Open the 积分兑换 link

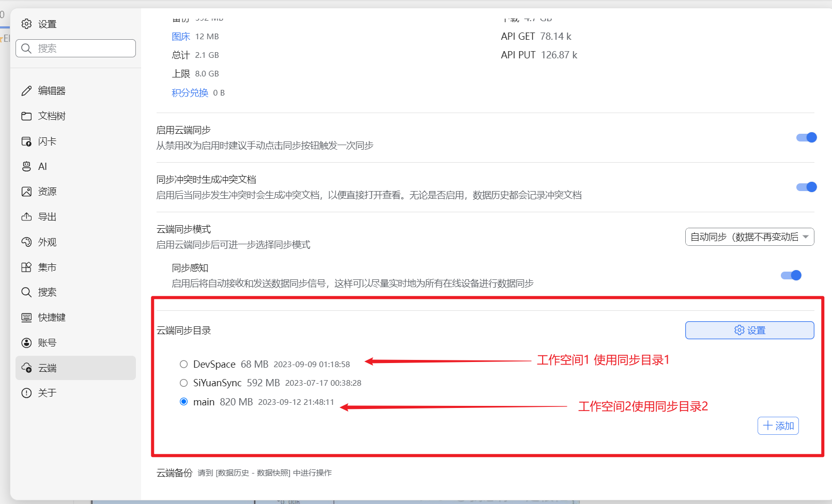[190, 93]
